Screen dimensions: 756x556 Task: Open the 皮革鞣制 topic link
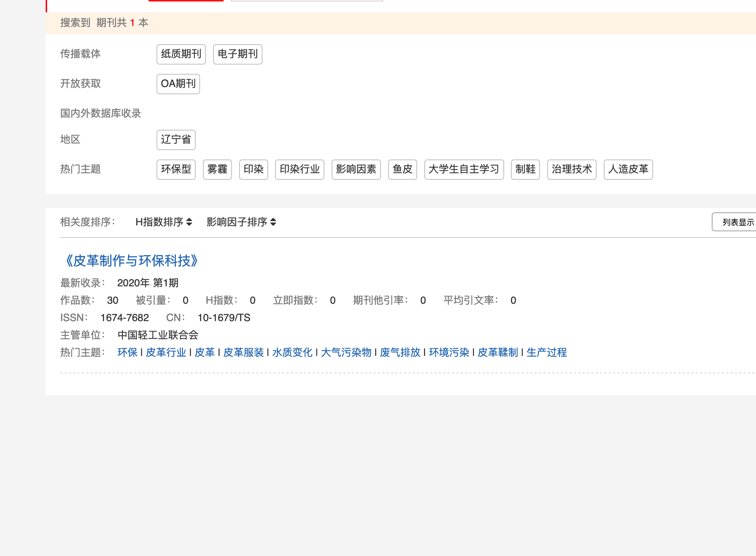498,352
